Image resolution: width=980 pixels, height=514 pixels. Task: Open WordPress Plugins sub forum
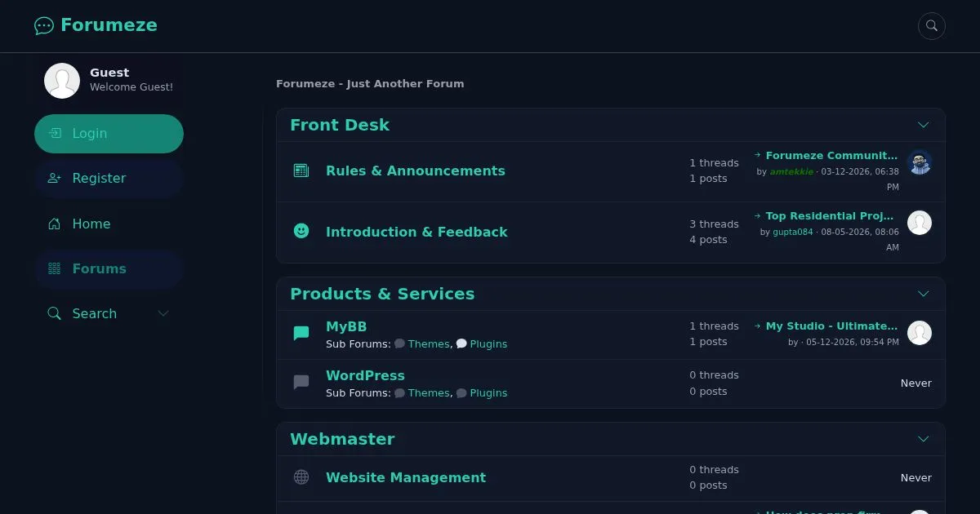coord(488,393)
